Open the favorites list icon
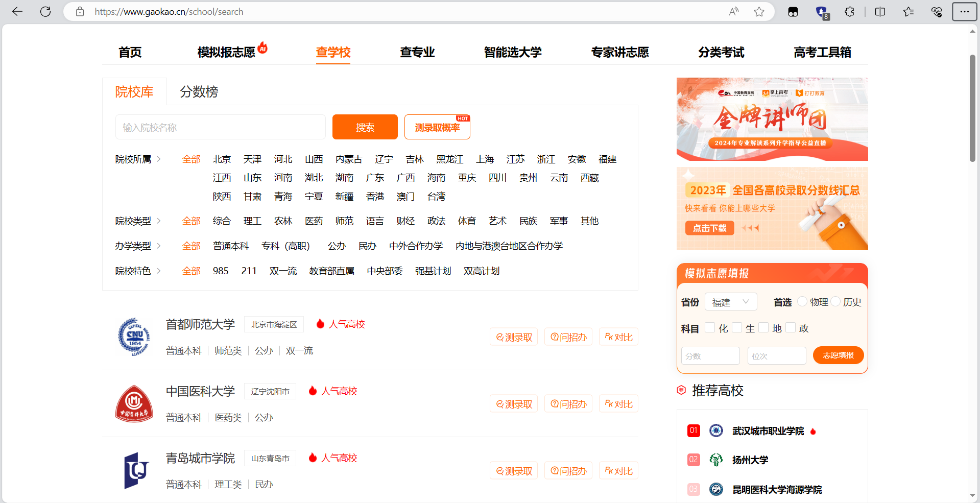 click(x=909, y=12)
